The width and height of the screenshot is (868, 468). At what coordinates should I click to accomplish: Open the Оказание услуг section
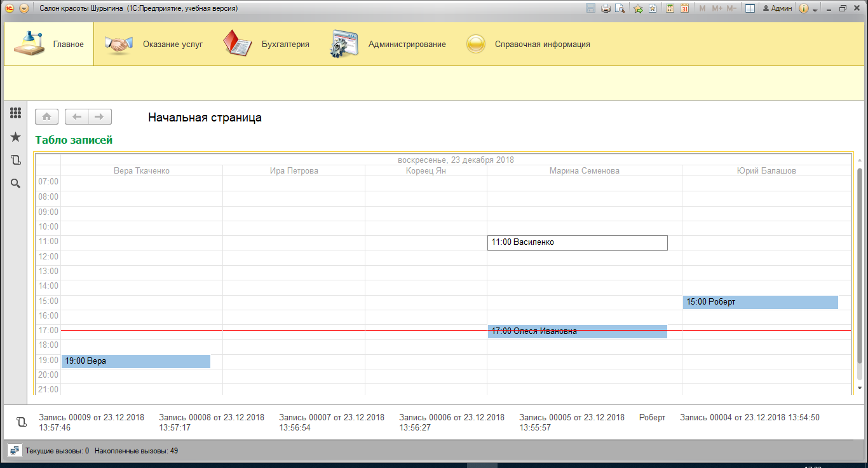[154, 44]
